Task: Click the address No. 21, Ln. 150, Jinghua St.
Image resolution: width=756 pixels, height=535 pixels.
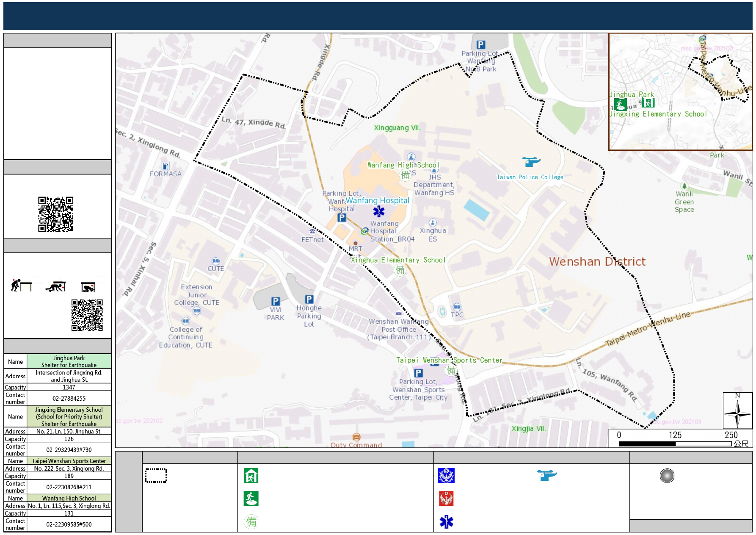Action: pyautogui.click(x=69, y=431)
